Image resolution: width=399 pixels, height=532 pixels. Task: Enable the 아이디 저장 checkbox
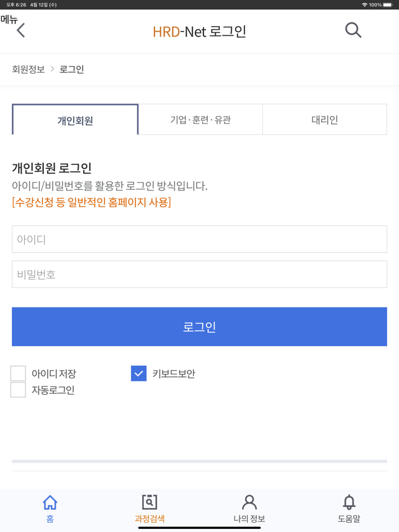[x=18, y=373]
